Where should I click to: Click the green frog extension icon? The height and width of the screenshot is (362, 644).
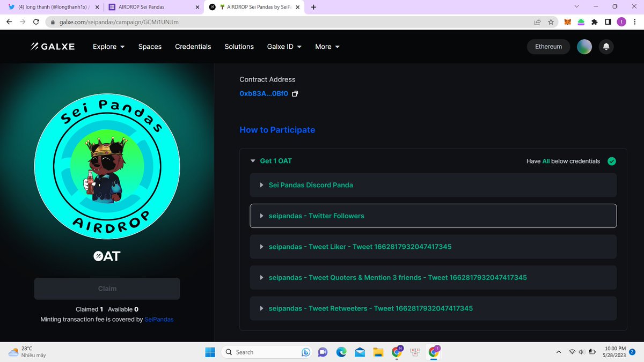click(x=581, y=22)
